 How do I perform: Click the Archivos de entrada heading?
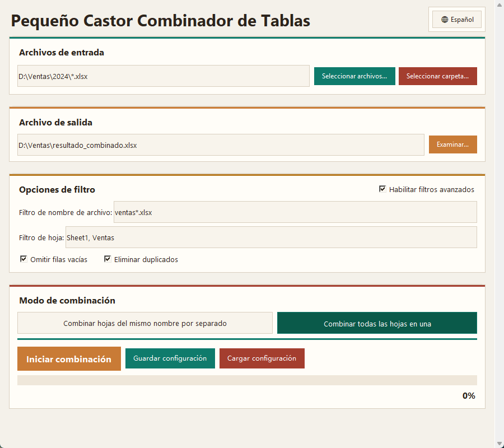[62, 53]
